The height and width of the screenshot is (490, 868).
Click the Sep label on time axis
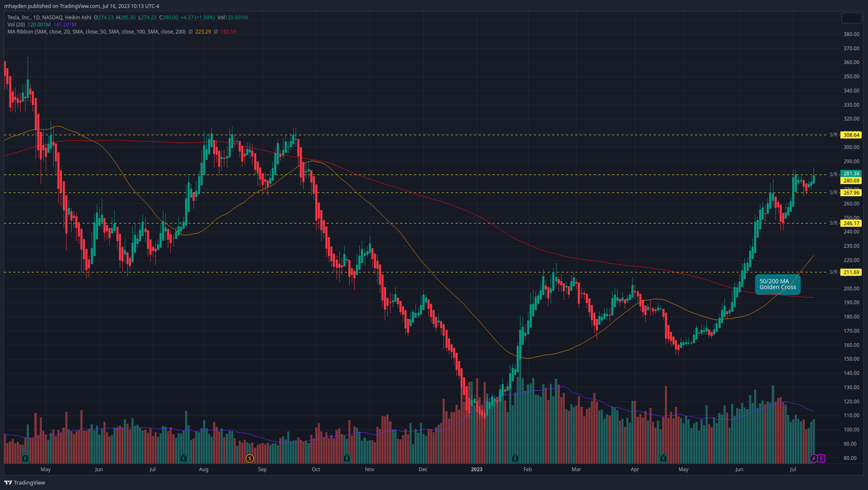262,469
